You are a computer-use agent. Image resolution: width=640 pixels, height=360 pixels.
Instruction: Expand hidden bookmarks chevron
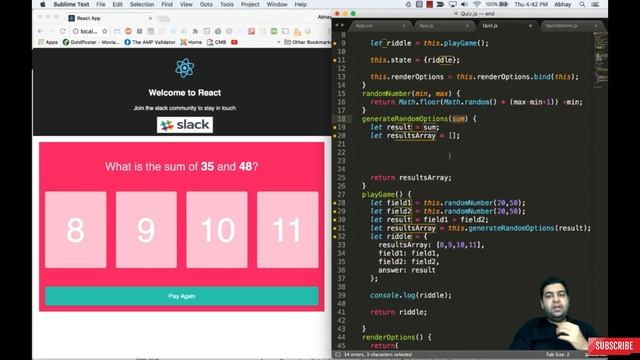click(279, 42)
